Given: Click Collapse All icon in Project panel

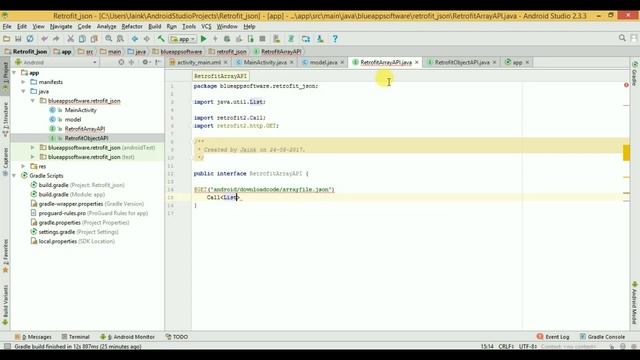Looking at the screenshot, I should (x=131, y=62).
